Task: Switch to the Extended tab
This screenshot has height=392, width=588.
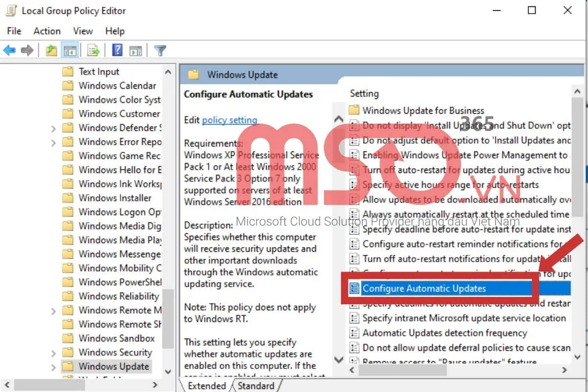Action: point(207,386)
